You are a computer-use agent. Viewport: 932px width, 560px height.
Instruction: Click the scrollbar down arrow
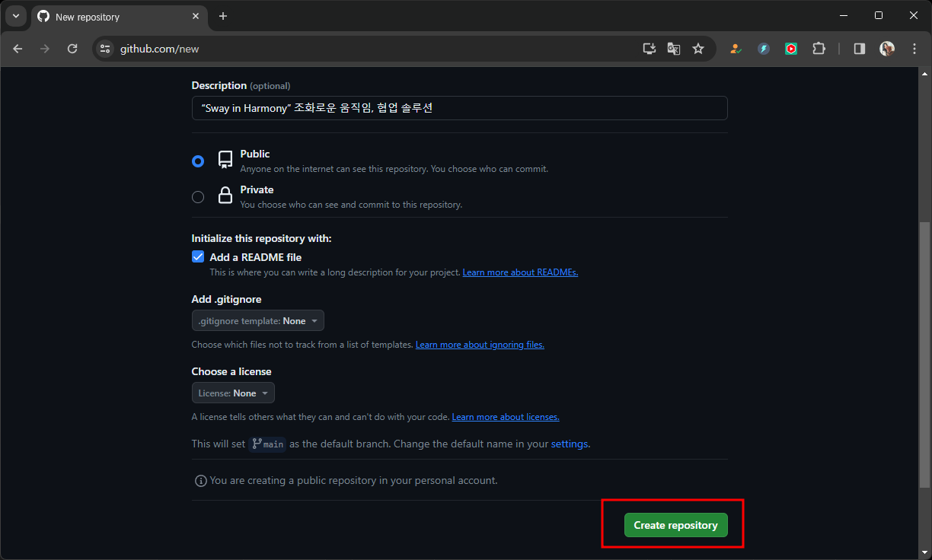pyautogui.click(x=925, y=552)
